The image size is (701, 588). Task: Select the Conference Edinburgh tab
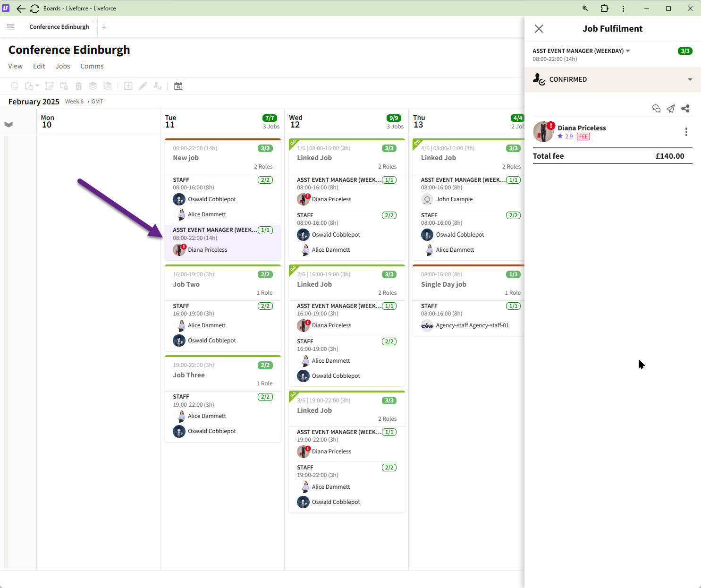point(59,27)
